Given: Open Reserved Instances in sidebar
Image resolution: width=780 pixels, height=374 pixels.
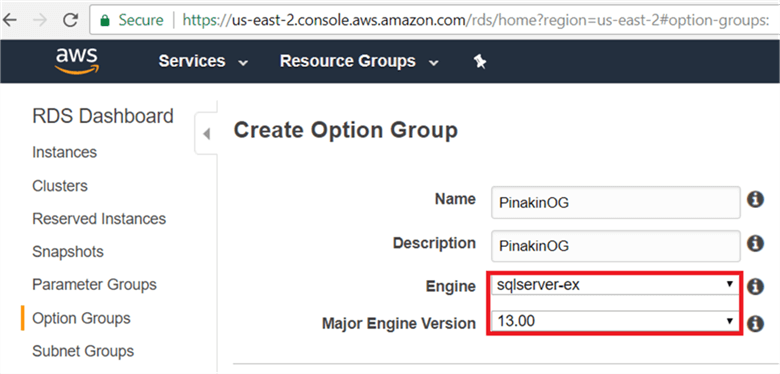Looking at the screenshot, I should click(99, 219).
